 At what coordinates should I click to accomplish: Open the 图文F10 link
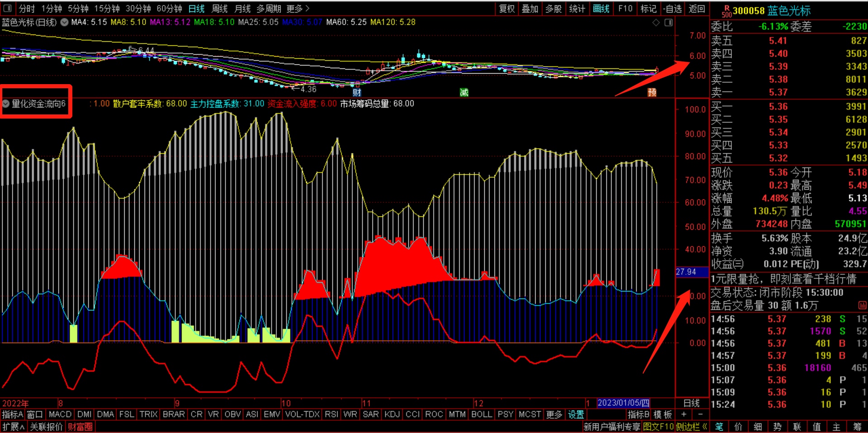[x=658, y=427]
